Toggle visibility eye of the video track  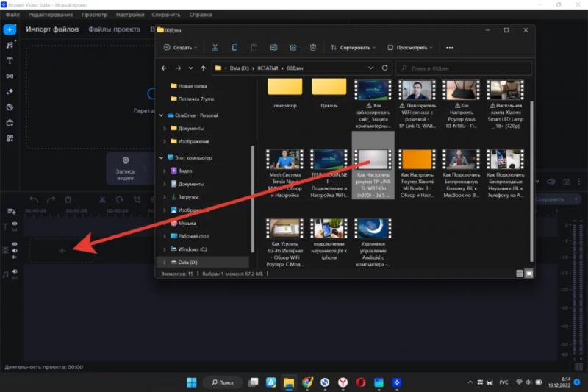tap(15, 244)
